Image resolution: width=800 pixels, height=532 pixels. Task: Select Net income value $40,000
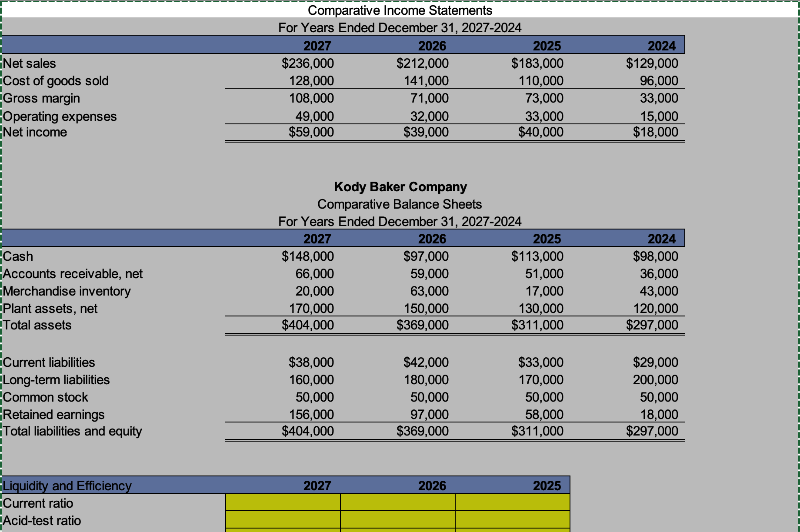tap(541, 132)
